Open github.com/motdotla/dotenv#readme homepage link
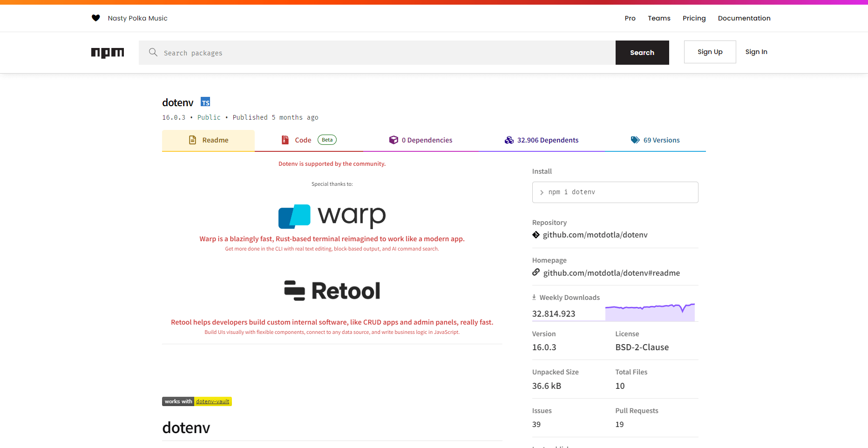868x448 pixels. (x=611, y=273)
